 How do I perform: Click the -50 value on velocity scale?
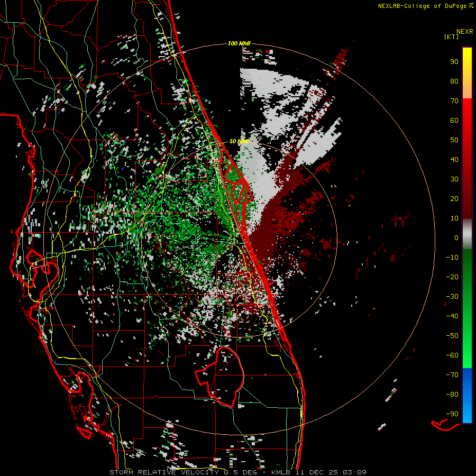pyautogui.click(x=452, y=335)
